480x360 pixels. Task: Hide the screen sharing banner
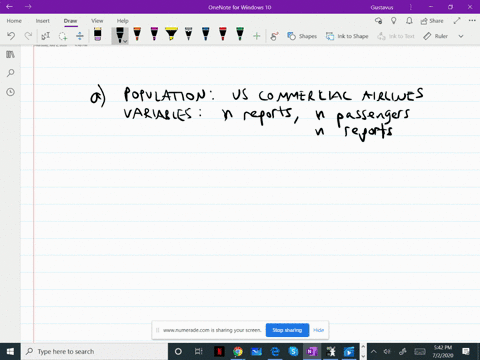click(319, 330)
